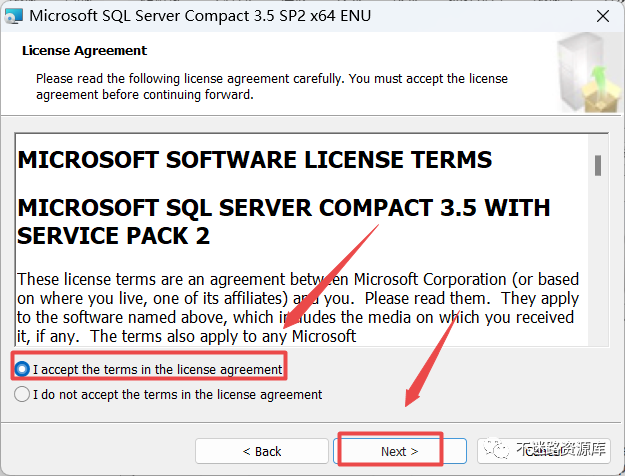The width and height of the screenshot is (625, 476).
Task: Click the "MICROSOFT SOFTWARE LICENSE TERMS" heading
Action: 255,160
